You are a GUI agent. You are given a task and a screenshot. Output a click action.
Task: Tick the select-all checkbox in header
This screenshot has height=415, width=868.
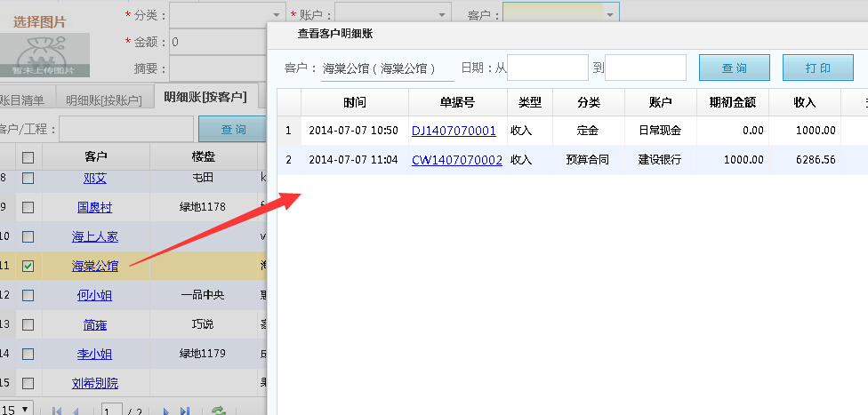[28, 156]
